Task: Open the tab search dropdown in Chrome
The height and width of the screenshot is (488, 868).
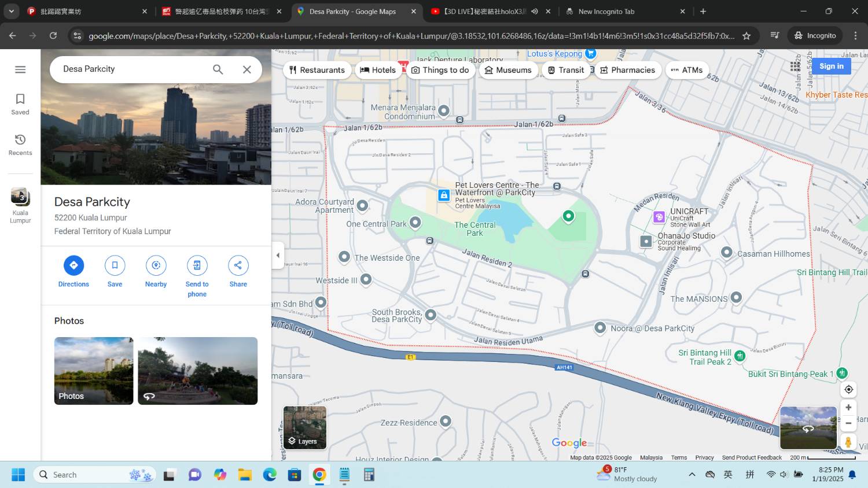Action: pyautogui.click(x=11, y=12)
